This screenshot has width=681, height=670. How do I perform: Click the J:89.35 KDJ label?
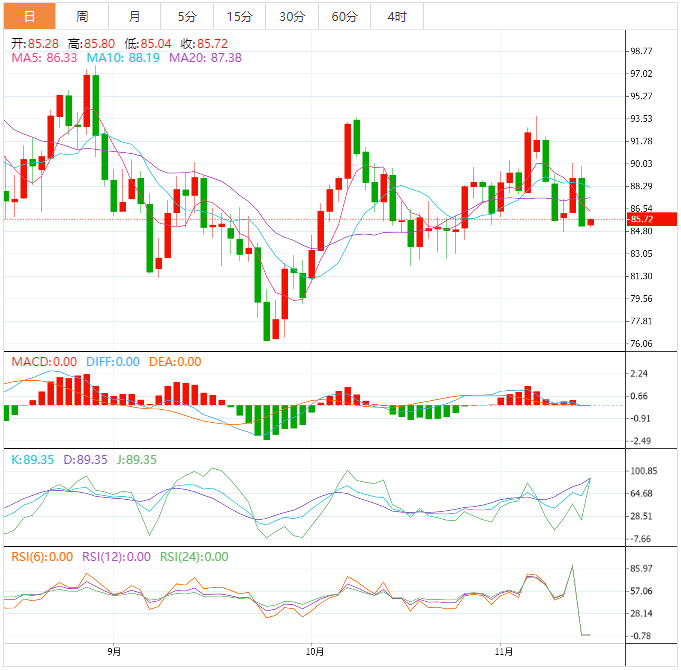click(133, 460)
